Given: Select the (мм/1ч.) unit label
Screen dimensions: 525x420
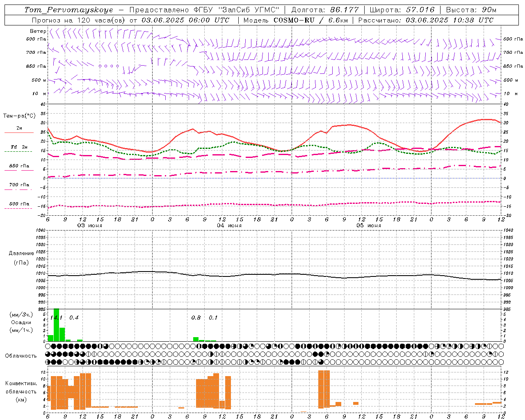Looking at the screenshot, I should tap(21, 330).
